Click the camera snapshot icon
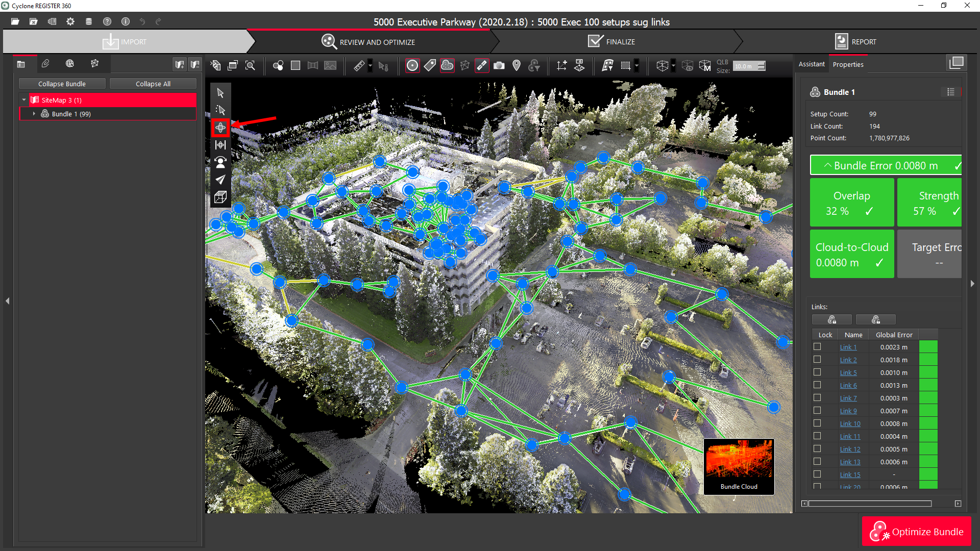The width and height of the screenshot is (980, 551). (499, 66)
